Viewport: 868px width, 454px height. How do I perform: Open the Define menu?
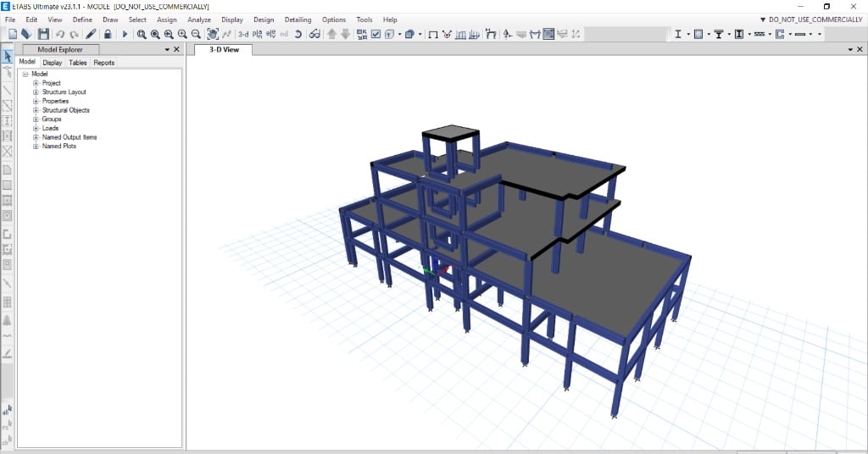pyautogui.click(x=82, y=19)
